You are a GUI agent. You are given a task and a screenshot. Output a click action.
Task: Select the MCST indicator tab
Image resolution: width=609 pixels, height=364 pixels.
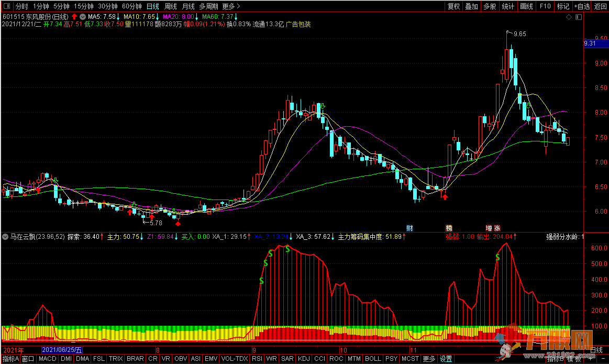(410, 359)
